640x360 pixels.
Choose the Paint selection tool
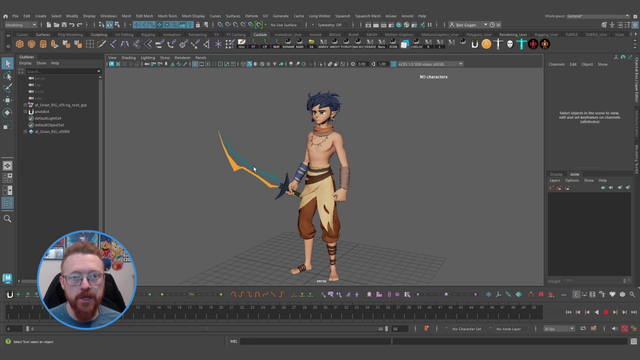[7, 88]
